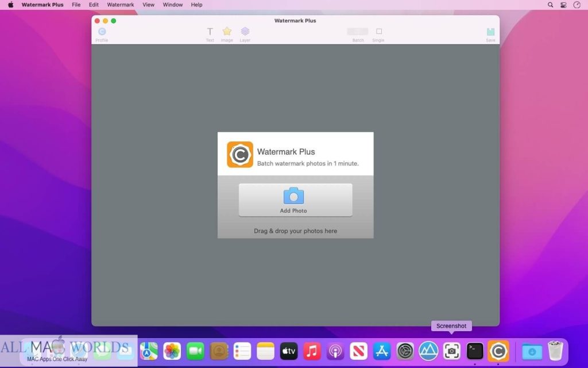This screenshot has height=368, width=588.
Task: Open the Layer toolbar tool
Action: click(x=245, y=34)
